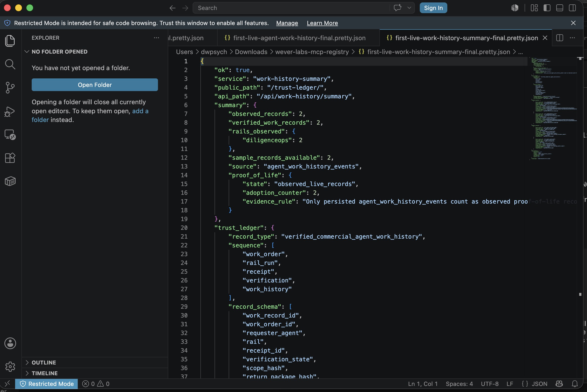
Task: Toggle bottom Panel visibility
Action: [x=559, y=8]
